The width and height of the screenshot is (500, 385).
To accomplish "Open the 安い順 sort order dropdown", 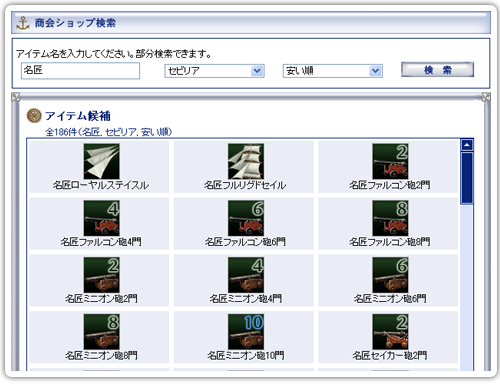I will tap(333, 71).
